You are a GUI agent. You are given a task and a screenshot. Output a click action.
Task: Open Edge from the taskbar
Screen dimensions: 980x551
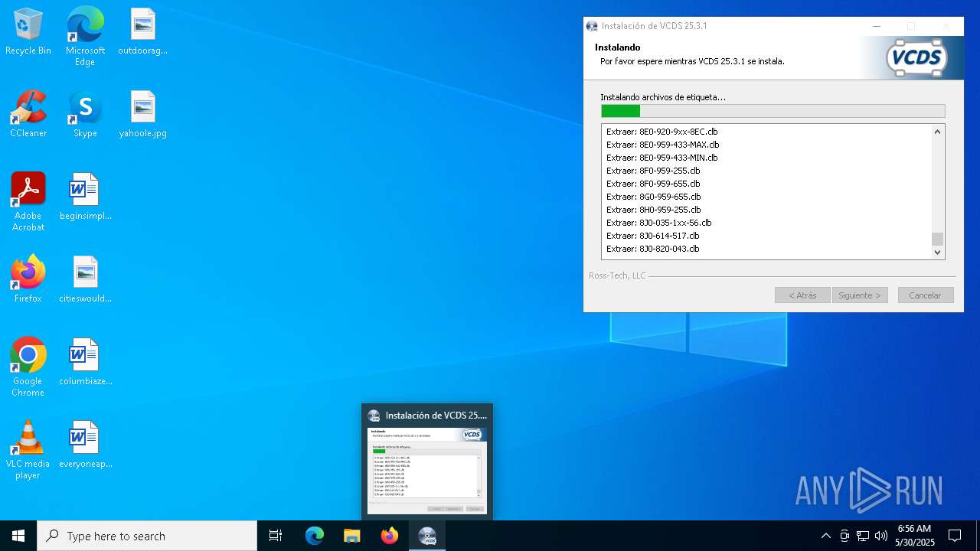pos(315,536)
